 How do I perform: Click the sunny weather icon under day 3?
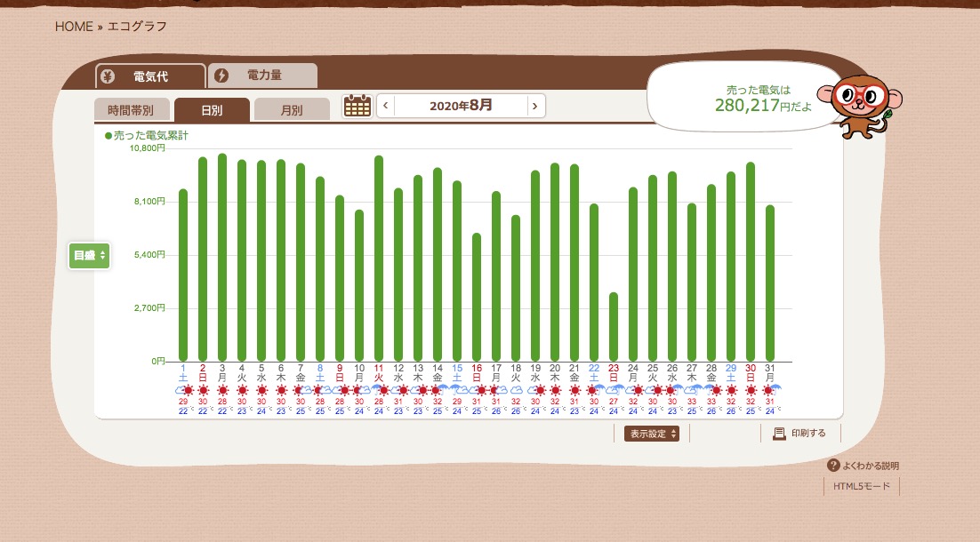(x=222, y=390)
